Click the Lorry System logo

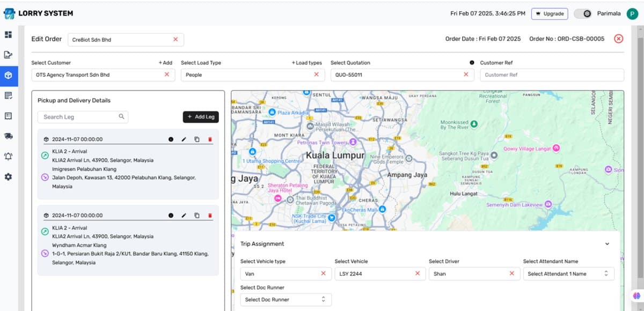(x=39, y=13)
